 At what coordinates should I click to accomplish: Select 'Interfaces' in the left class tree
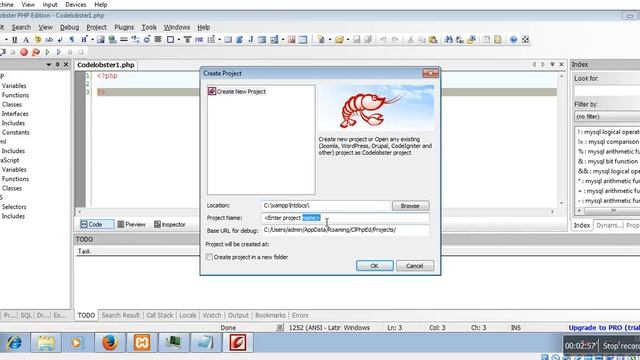tap(15, 114)
